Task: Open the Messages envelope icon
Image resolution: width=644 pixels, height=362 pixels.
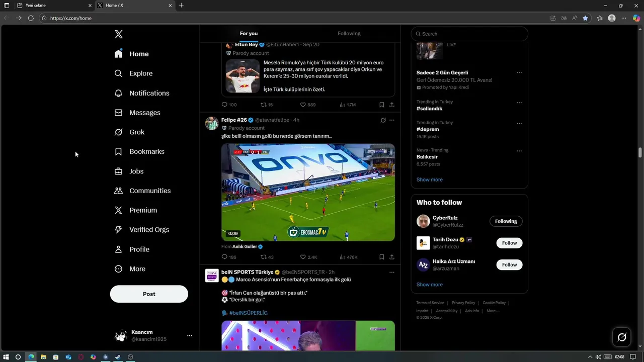Action: (x=118, y=113)
